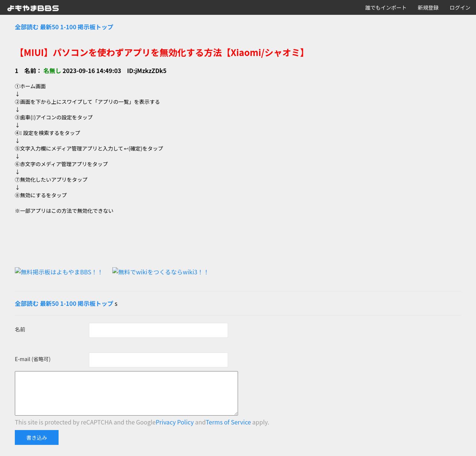Click the blue 書き込み submit button
This screenshot has width=476, height=456.
point(37,437)
